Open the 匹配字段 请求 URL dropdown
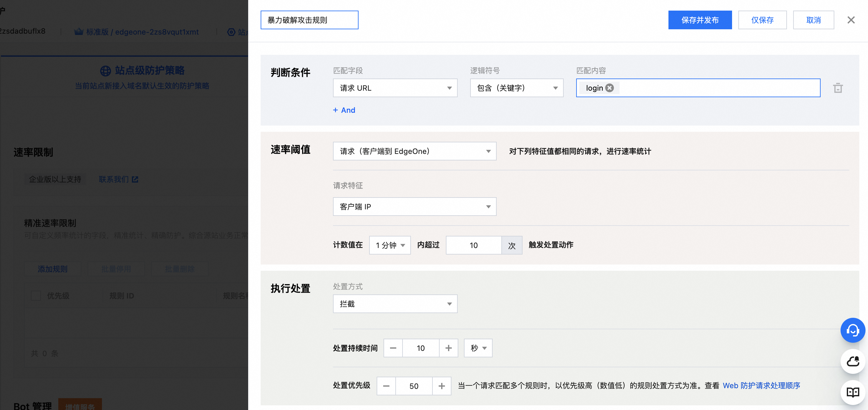Viewport: 868px width, 410px height. tap(395, 88)
